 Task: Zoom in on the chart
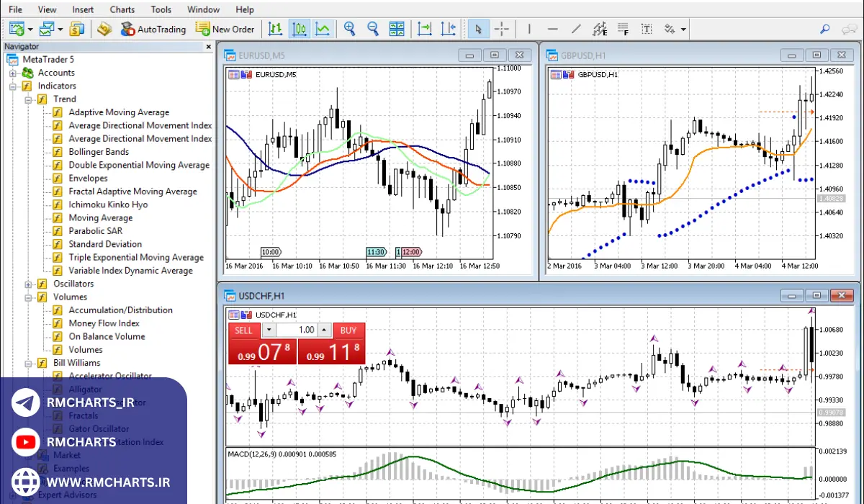pos(350,29)
